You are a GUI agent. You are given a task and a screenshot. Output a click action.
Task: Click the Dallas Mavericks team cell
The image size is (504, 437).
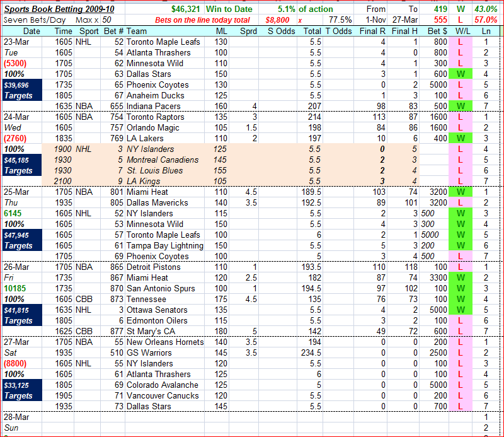(164, 202)
